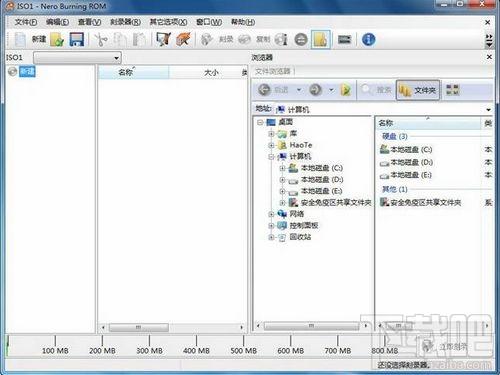Screen dimensions: 500x375
Task: Select 本地磁盘 (E:) in the file list
Action: click(x=406, y=175)
